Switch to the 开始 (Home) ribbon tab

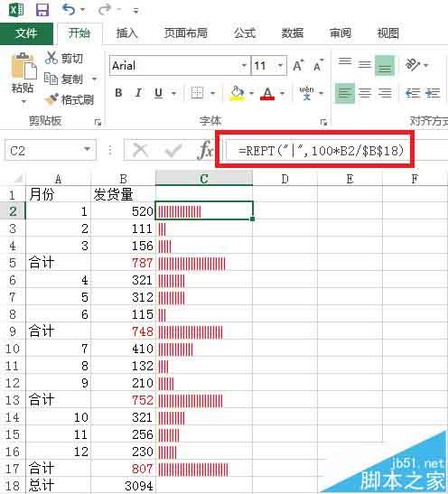click(x=79, y=33)
